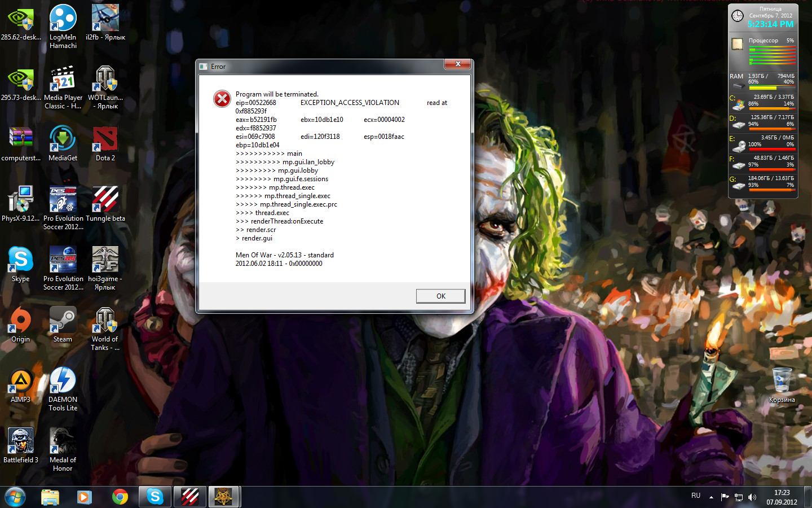This screenshot has height=508, width=812.
Task: Launch AIMP3 desktop icon
Action: tap(21, 386)
